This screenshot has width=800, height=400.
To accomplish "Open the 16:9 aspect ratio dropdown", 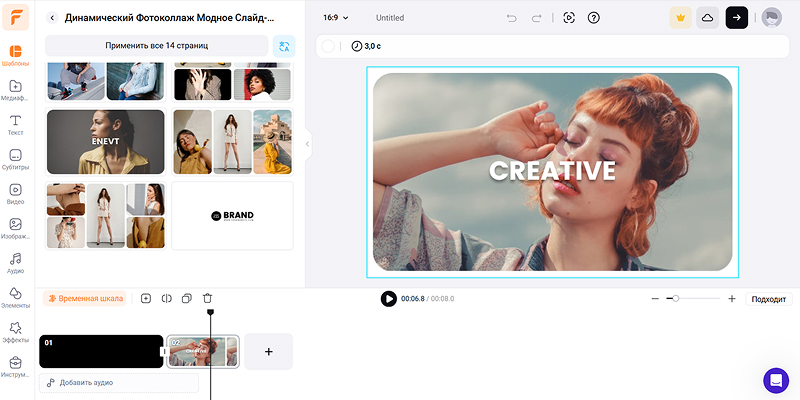I will tap(336, 18).
